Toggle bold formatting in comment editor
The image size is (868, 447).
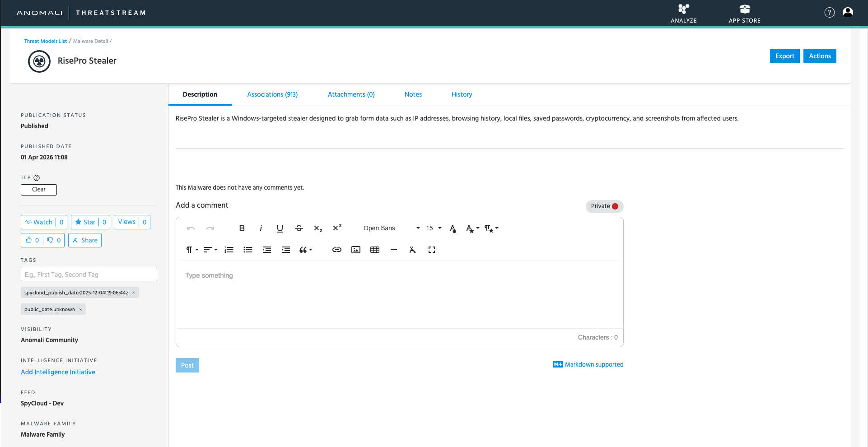(x=242, y=228)
